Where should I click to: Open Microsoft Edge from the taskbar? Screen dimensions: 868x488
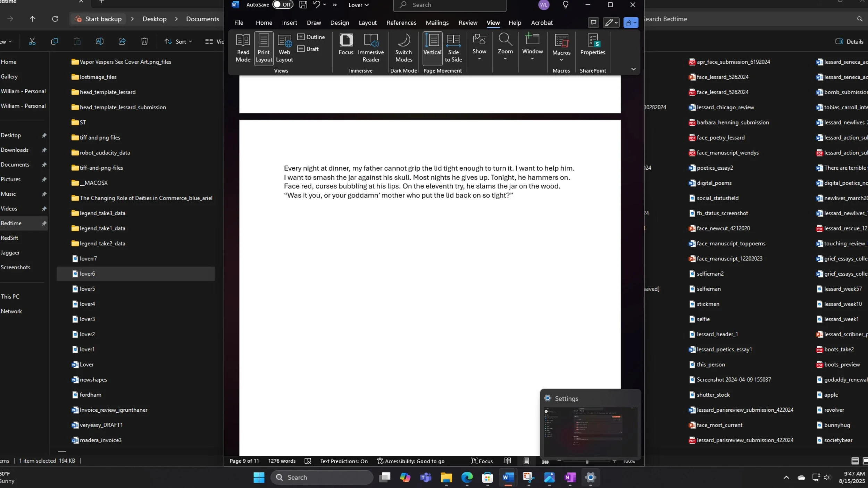click(467, 478)
